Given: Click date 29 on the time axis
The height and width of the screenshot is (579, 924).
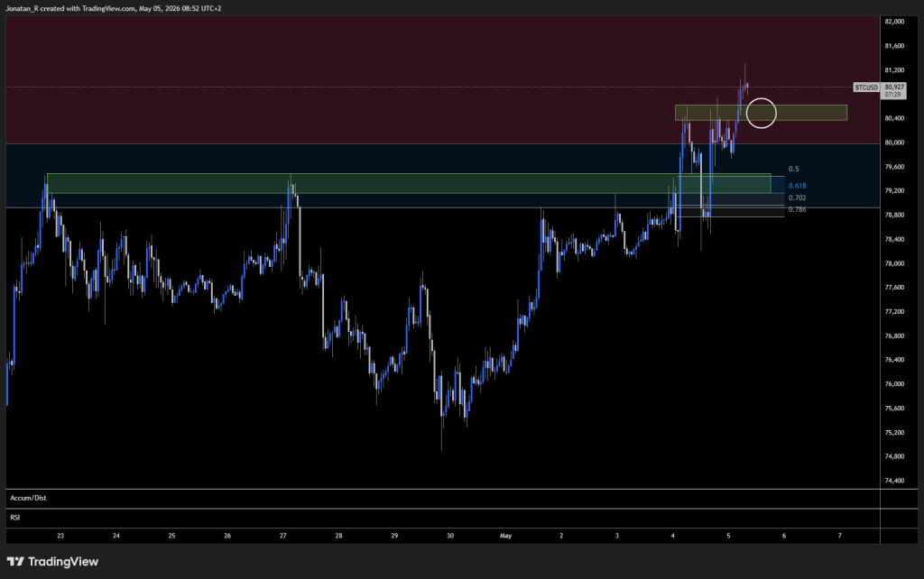Looking at the screenshot, I should tap(394, 536).
